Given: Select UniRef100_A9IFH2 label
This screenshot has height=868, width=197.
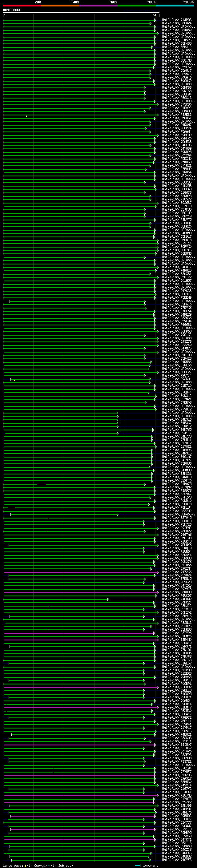Looking at the screenshot, I should [x=177, y=528].
